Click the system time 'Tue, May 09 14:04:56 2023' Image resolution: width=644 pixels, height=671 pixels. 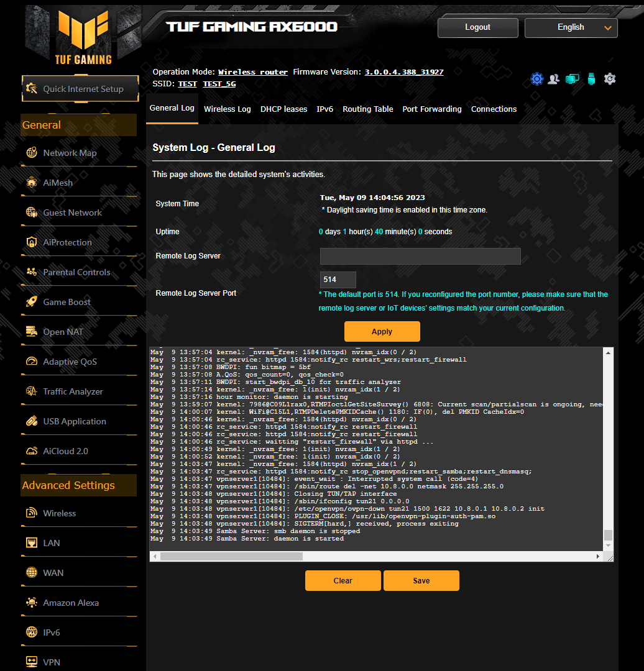pyautogui.click(x=372, y=198)
